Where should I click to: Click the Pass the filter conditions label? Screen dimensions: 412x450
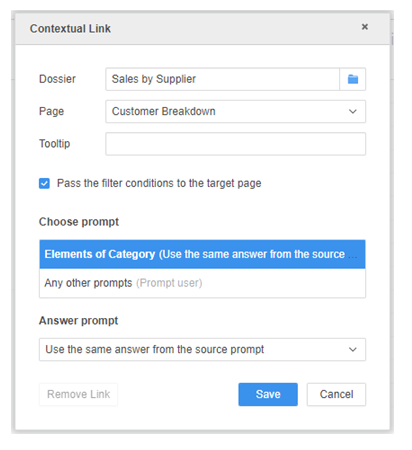[x=159, y=183]
